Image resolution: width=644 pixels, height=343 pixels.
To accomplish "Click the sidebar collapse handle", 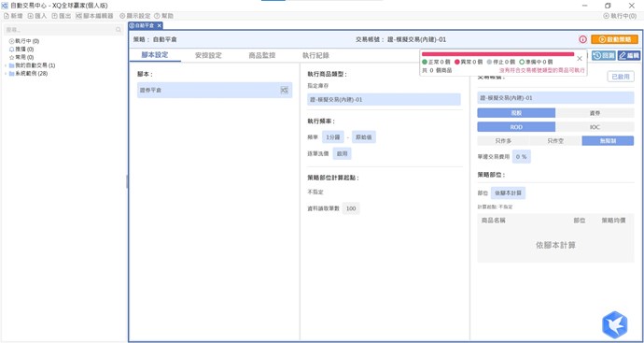I will tap(127, 181).
